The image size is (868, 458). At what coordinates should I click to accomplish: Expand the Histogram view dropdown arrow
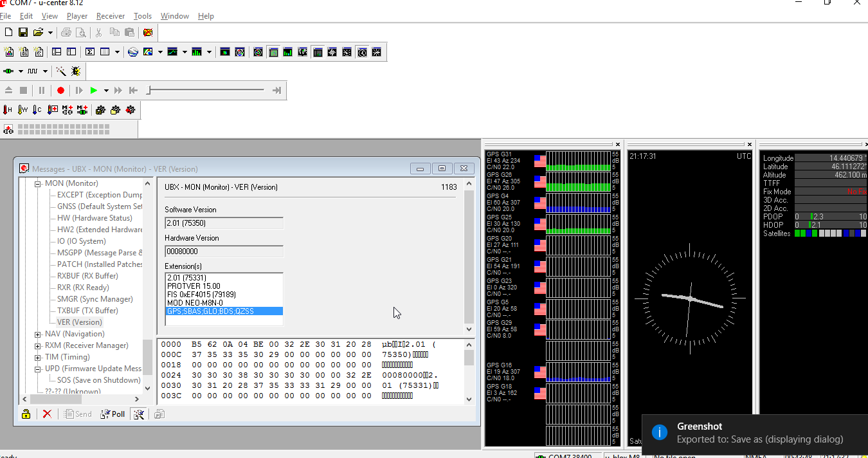click(x=209, y=52)
